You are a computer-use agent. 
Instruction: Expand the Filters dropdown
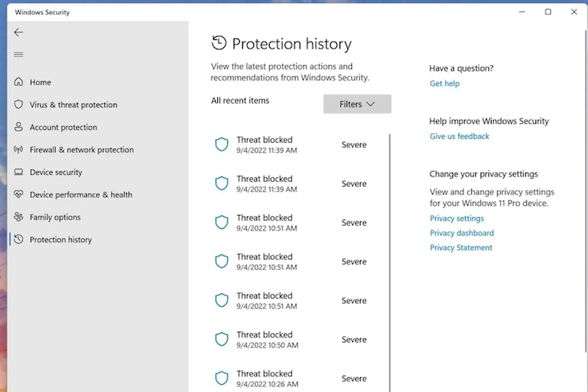(357, 104)
